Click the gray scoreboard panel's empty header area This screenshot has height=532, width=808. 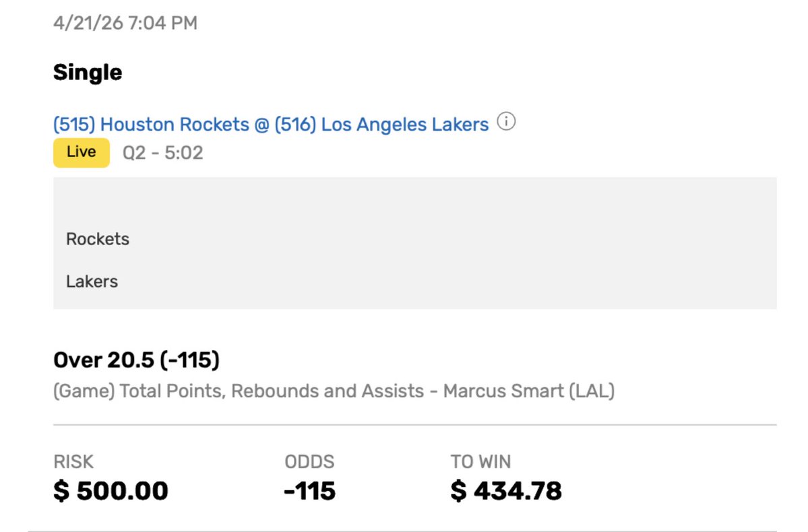(x=414, y=199)
